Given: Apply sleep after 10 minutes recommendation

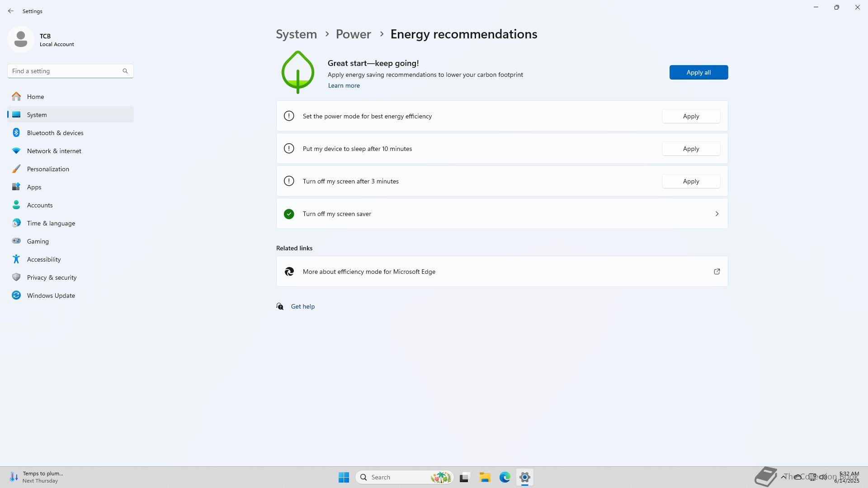Looking at the screenshot, I should point(690,149).
